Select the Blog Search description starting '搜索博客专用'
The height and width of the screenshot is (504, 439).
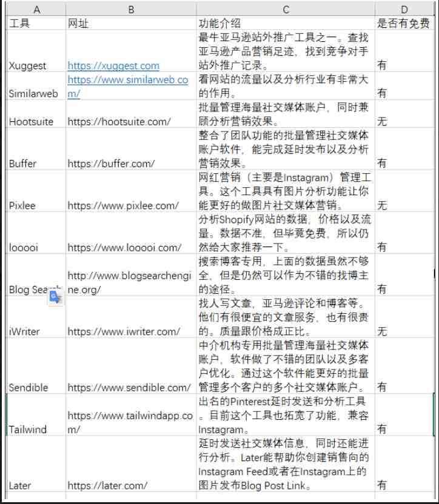[286, 275]
